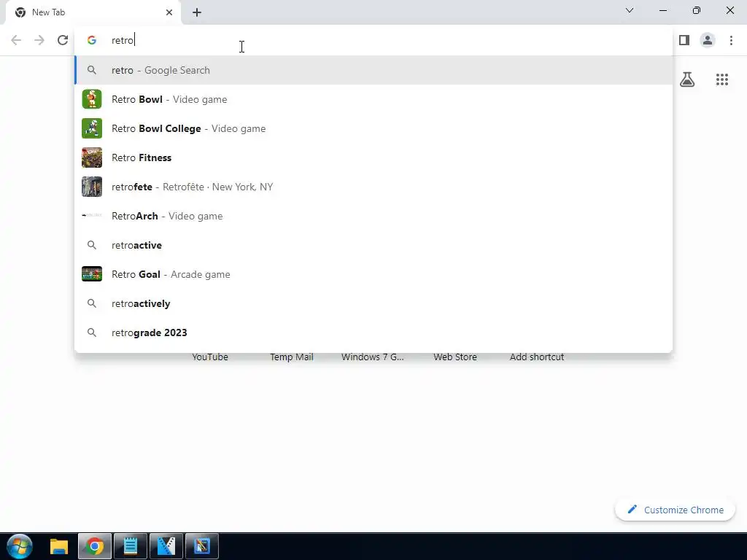Click the Retro Goal thumbnail image

(x=92, y=274)
